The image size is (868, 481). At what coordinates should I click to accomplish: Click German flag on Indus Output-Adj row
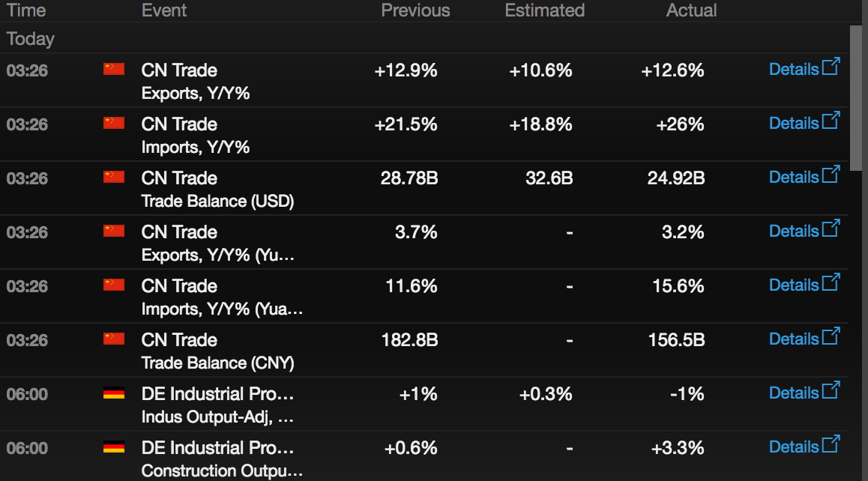click(114, 393)
